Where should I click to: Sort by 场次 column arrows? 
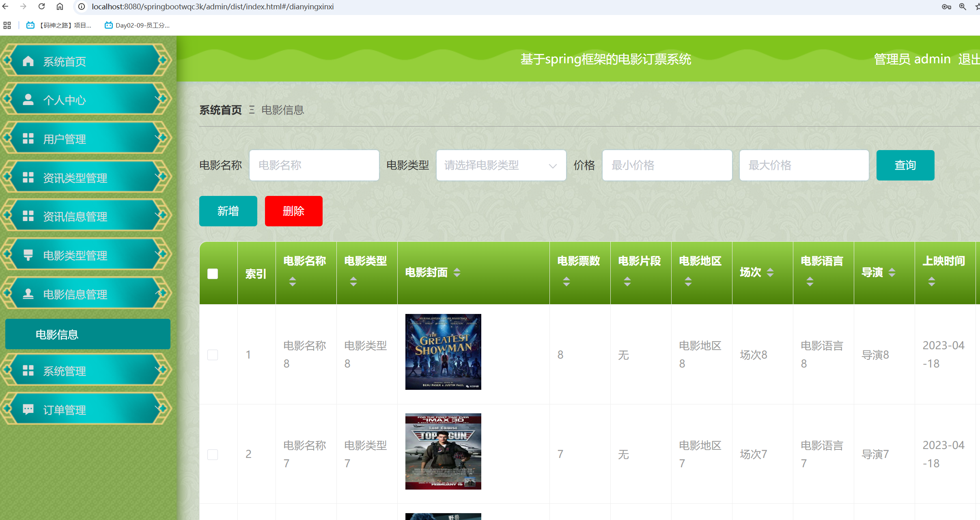[x=770, y=272]
